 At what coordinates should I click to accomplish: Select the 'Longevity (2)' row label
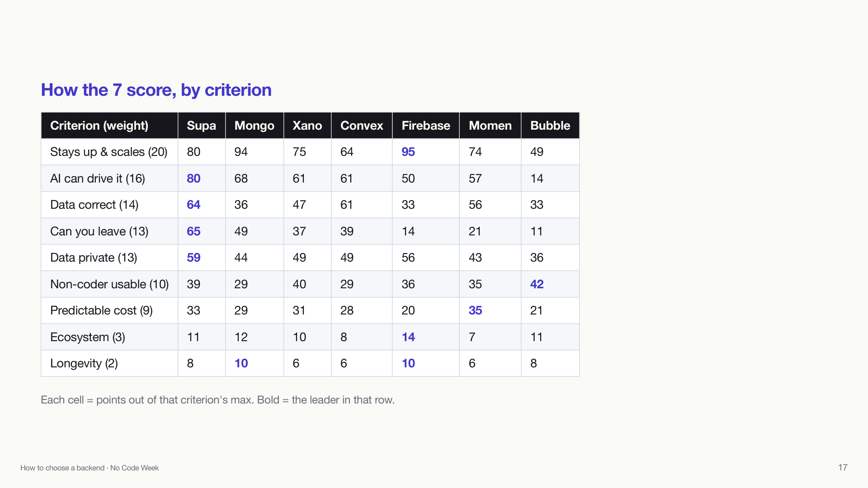click(84, 363)
